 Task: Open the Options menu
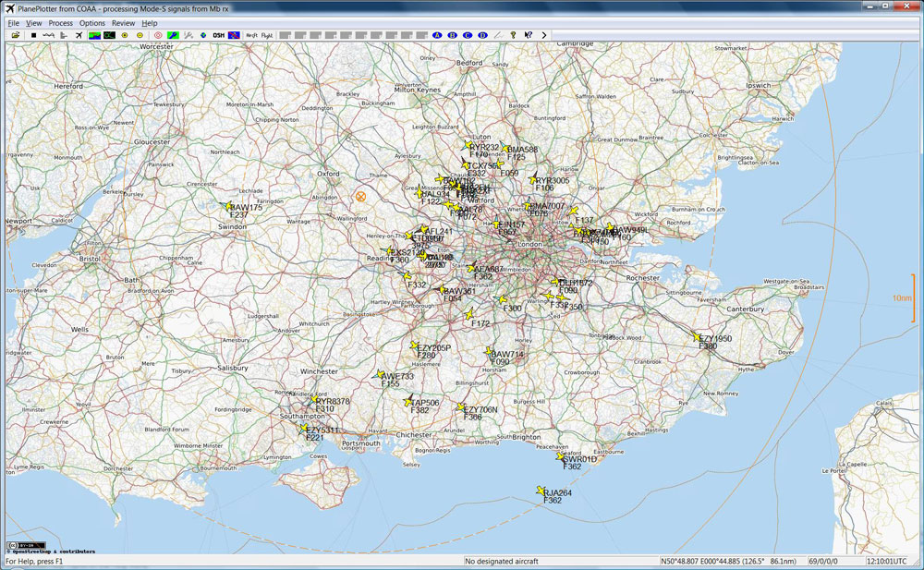point(91,22)
